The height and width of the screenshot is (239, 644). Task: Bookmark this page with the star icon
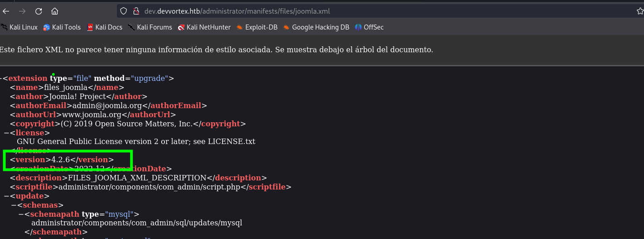point(640,11)
